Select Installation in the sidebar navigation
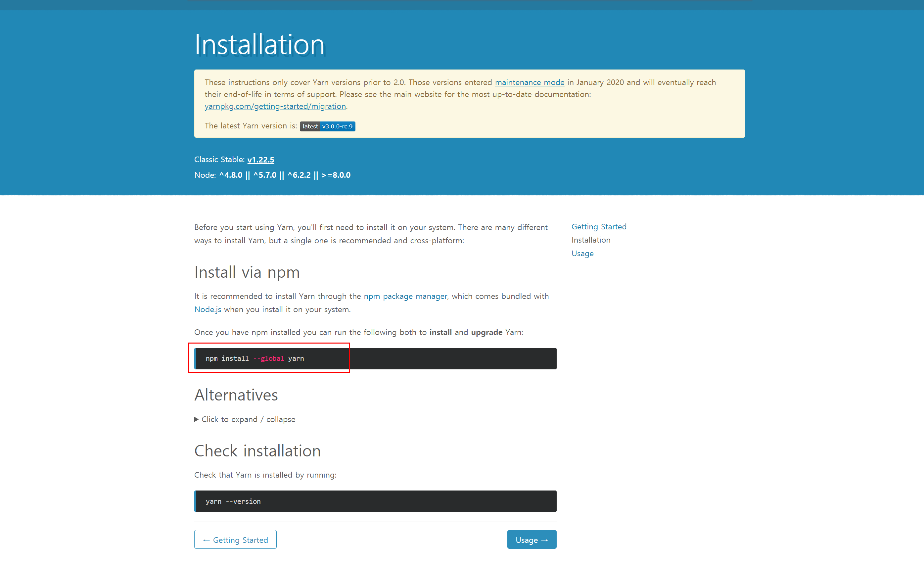Image resolution: width=924 pixels, height=562 pixels. (591, 240)
